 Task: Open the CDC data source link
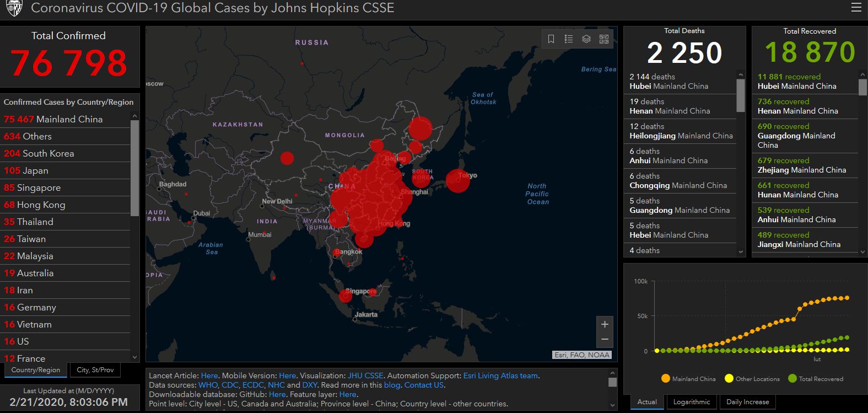pos(230,385)
